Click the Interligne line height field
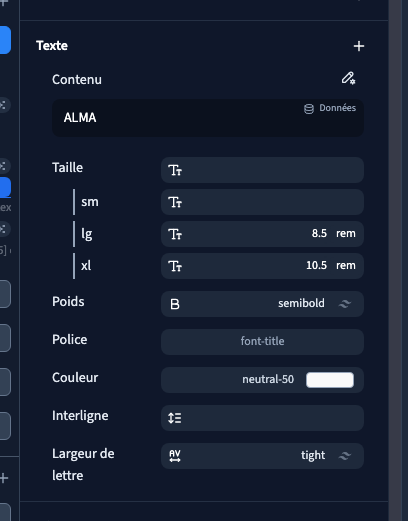408x521 pixels. (x=262, y=418)
